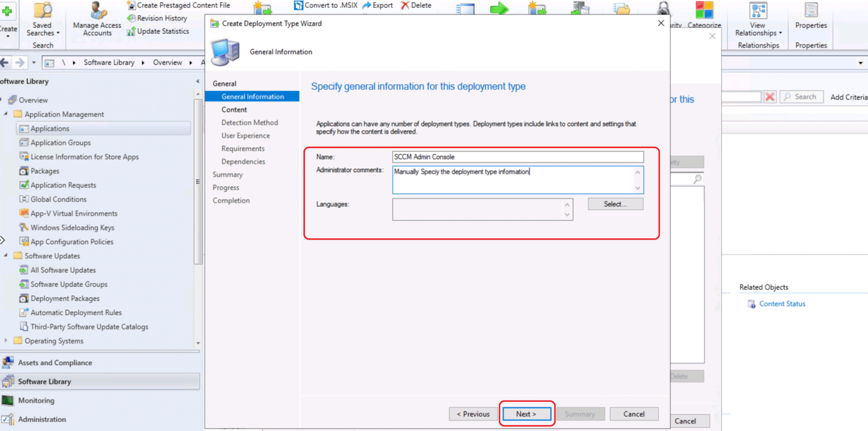Open Windows Sideloading Keys
868x431 pixels.
point(72,227)
